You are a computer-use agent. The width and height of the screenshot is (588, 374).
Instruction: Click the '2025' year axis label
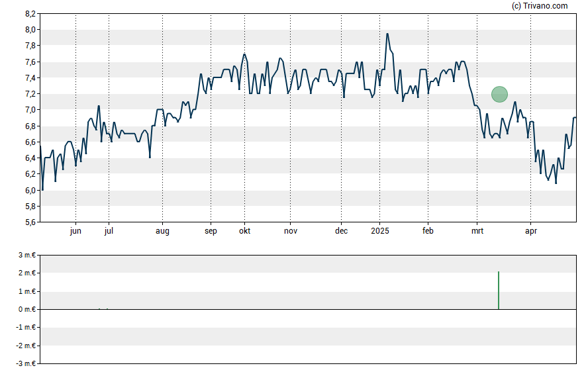coord(380,231)
